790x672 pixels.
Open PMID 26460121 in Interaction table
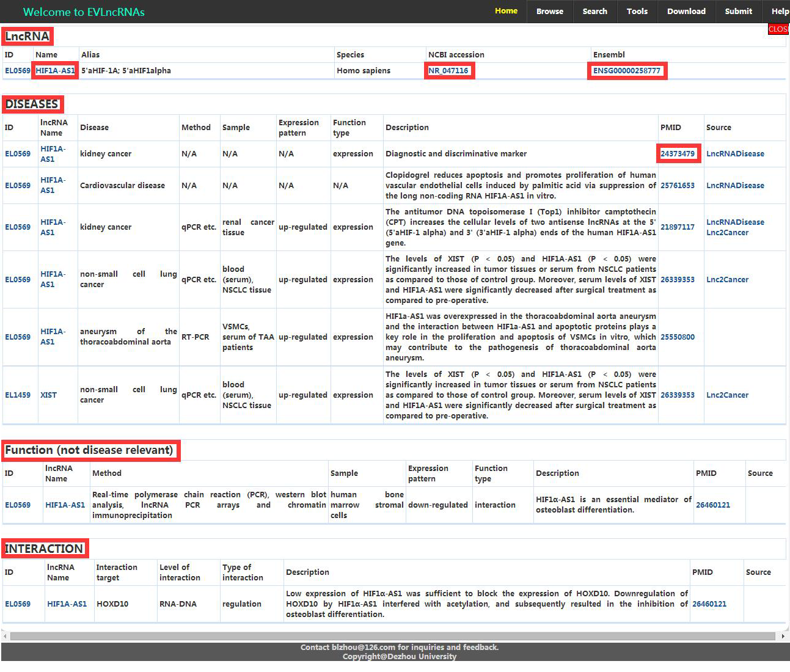pos(709,604)
